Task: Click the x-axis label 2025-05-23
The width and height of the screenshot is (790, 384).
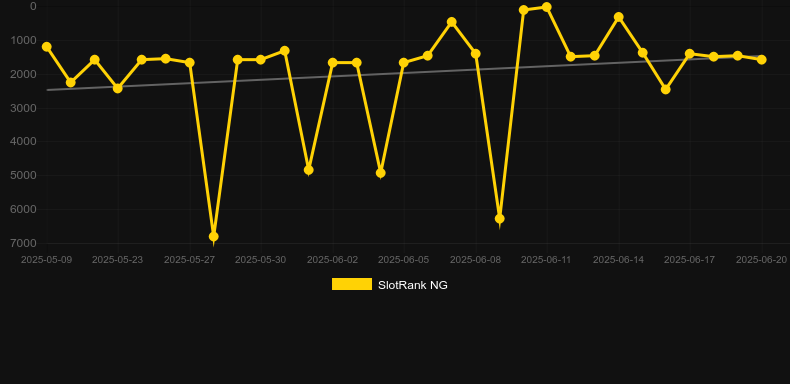Action: (x=117, y=260)
